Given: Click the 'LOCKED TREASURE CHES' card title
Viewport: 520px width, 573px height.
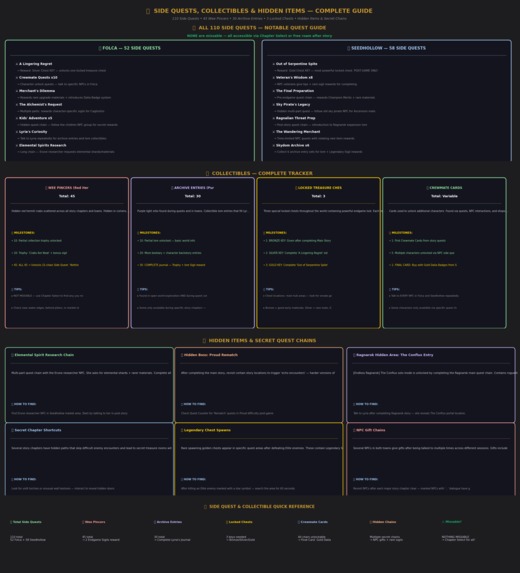Looking at the screenshot, I should 320,188.
